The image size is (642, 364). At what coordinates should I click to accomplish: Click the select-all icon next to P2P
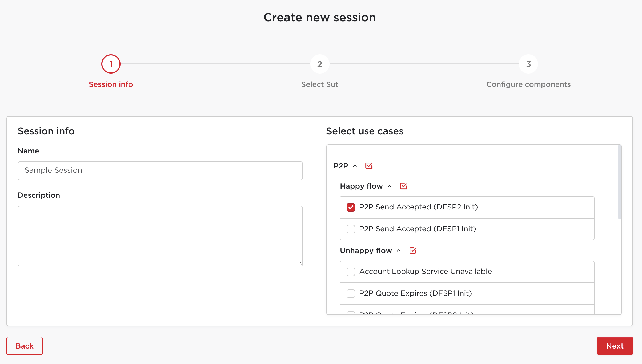click(369, 166)
